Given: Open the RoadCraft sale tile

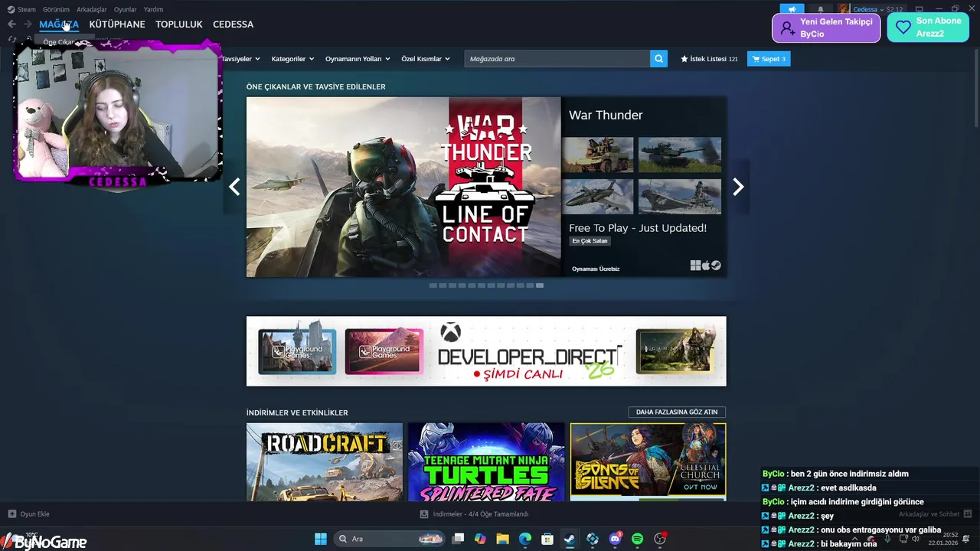Looking at the screenshot, I should coord(325,462).
